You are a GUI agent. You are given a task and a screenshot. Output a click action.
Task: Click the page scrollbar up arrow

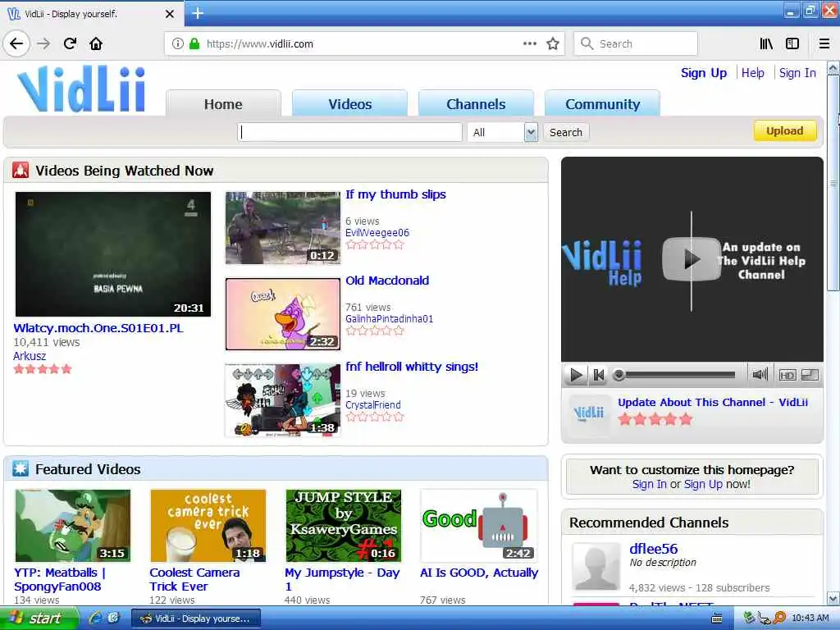[833, 68]
